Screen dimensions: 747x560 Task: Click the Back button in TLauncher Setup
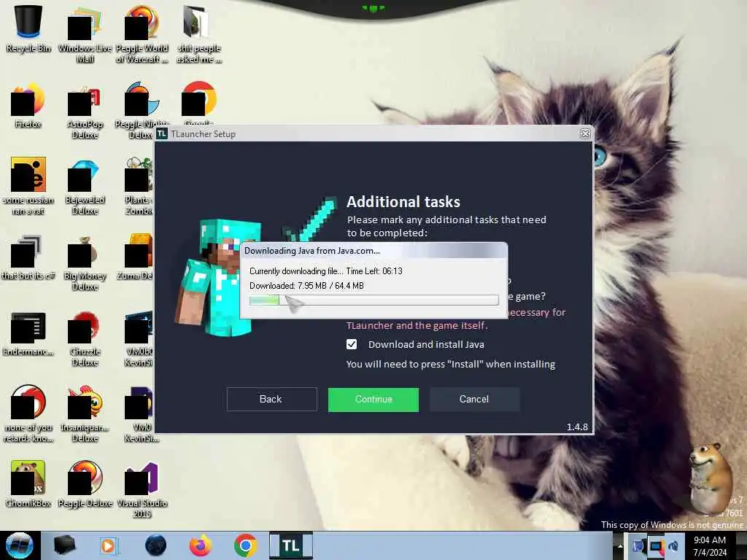point(271,399)
